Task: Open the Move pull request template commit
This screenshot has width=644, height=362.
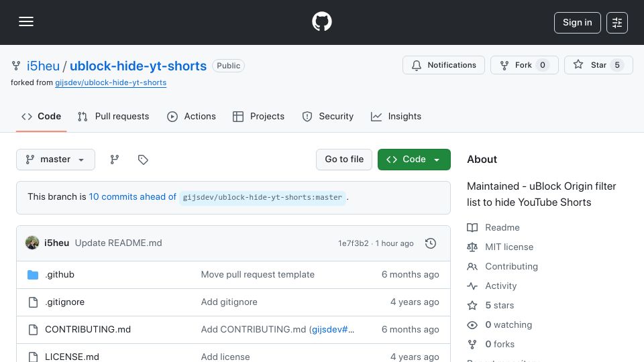Action: 258,275
